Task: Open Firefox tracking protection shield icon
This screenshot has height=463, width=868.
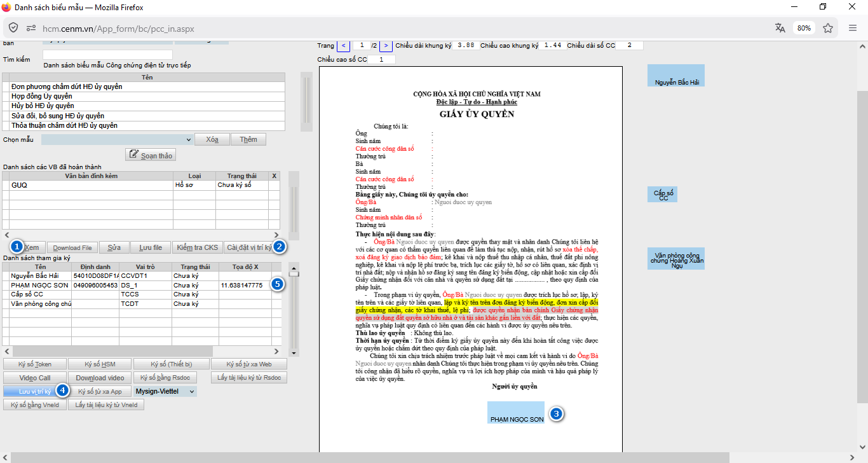Action: point(13,28)
